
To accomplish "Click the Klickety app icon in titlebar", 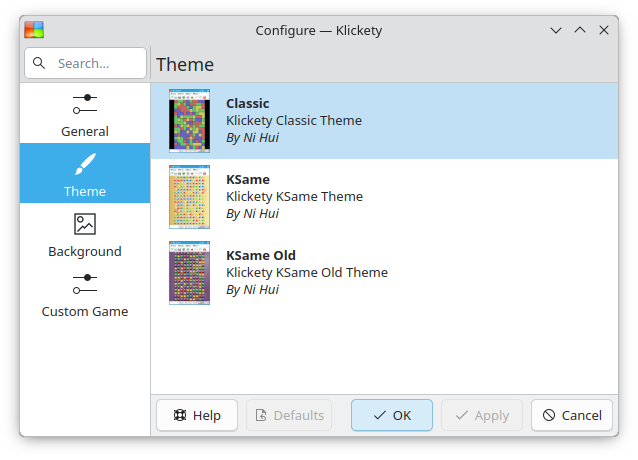I will tap(34, 30).
